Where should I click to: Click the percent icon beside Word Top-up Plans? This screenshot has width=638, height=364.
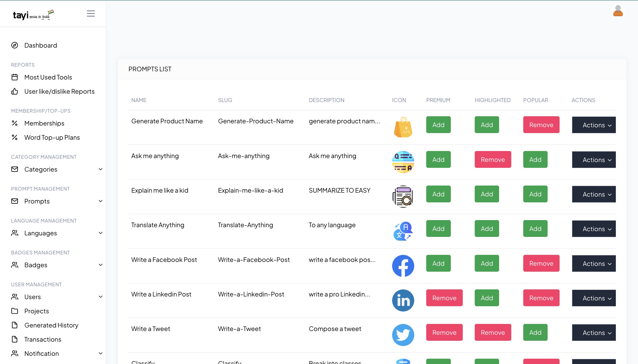(x=14, y=137)
